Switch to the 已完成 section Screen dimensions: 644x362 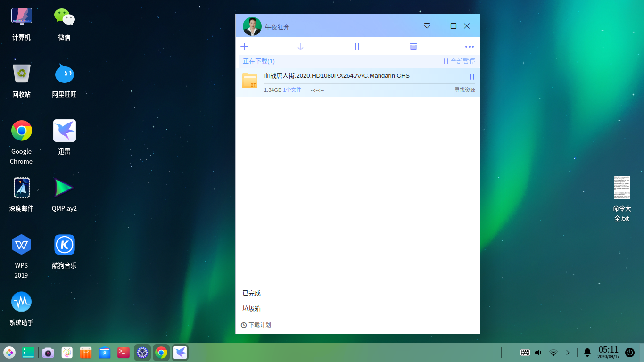pyautogui.click(x=250, y=293)
